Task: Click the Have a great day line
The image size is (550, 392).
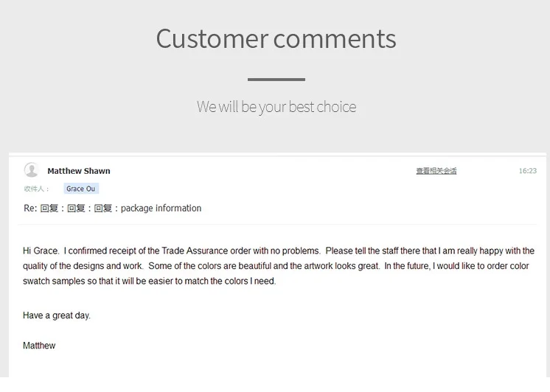Action: [x=57, y=315]
